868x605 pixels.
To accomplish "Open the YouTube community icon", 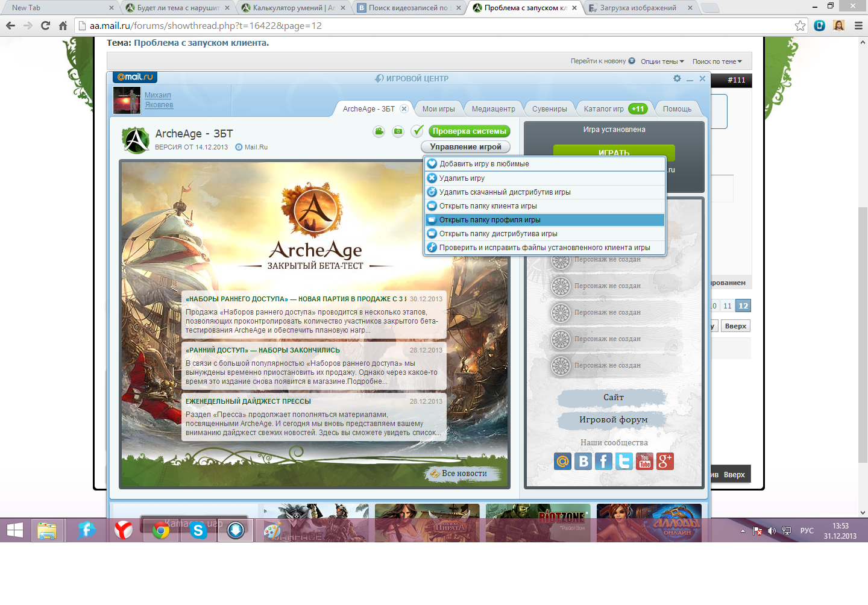I will tap(644, 462).
